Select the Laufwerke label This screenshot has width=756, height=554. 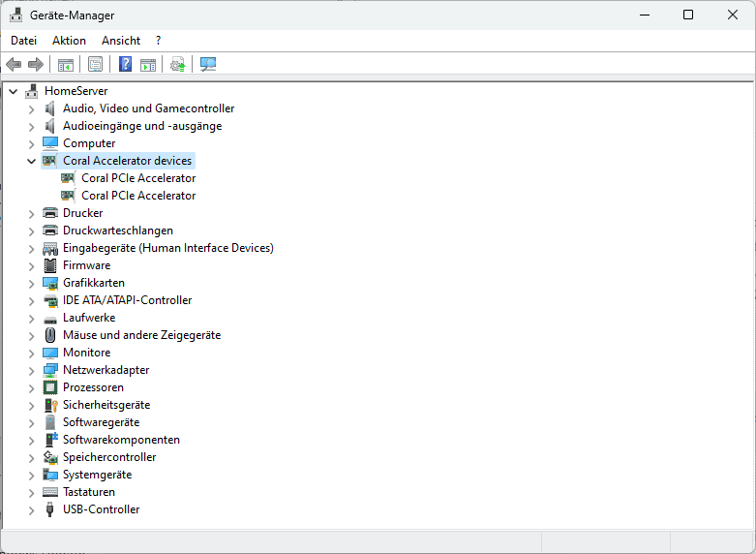[89, 318]
